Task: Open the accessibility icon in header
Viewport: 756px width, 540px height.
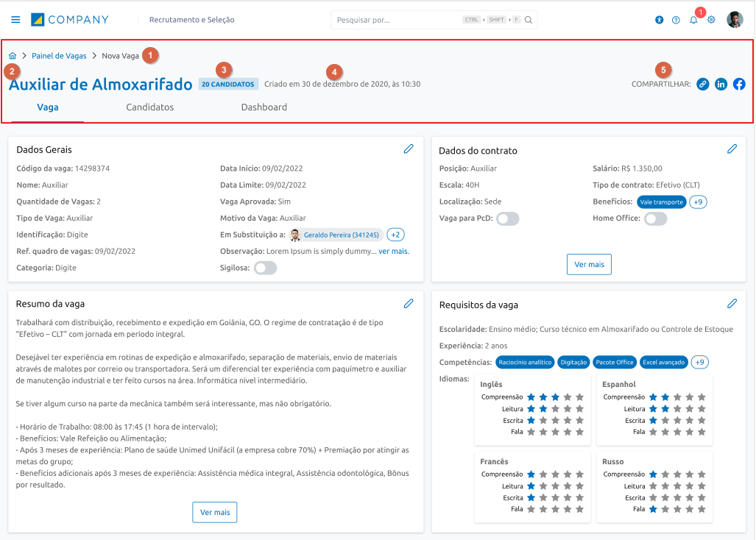Action: click(659, 20)
